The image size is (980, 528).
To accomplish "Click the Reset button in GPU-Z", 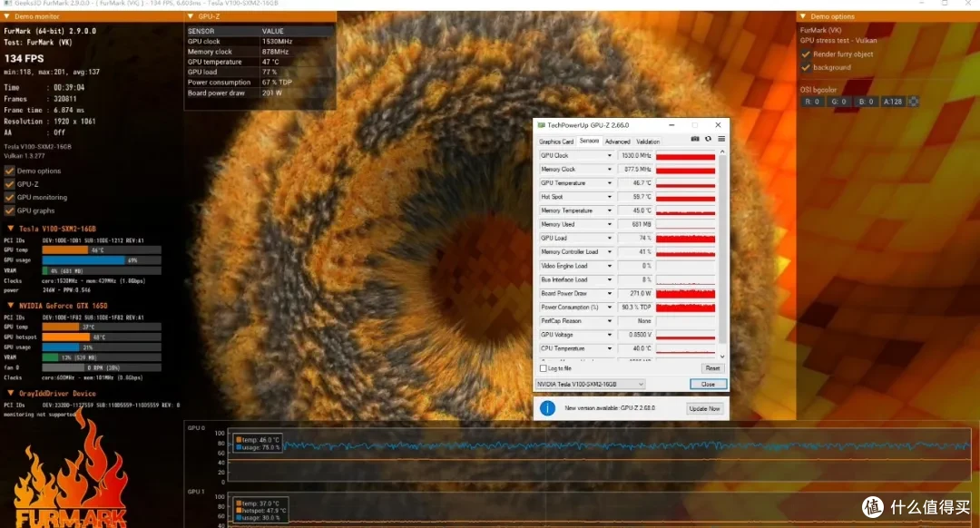I will 712,368.
